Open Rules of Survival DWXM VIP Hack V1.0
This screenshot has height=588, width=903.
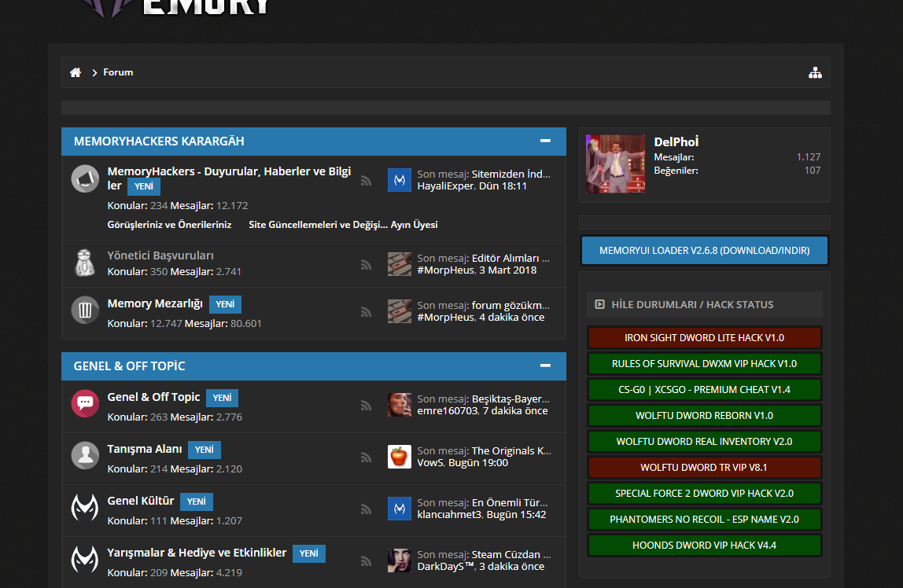(x=704, y=364)
